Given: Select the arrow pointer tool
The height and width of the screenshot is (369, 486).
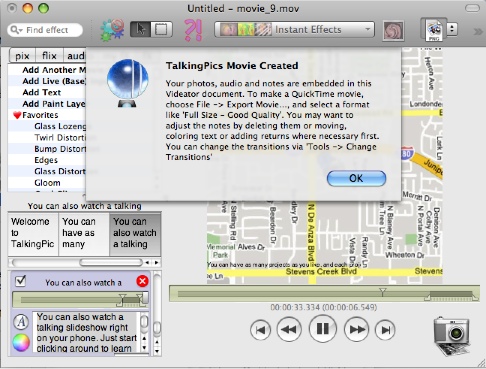Looking at the screenshot, I should click(x=140, y=29).
